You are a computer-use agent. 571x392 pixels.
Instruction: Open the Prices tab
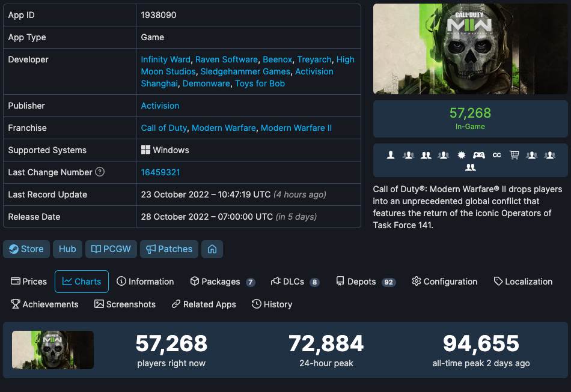click(x=28, y=281)
